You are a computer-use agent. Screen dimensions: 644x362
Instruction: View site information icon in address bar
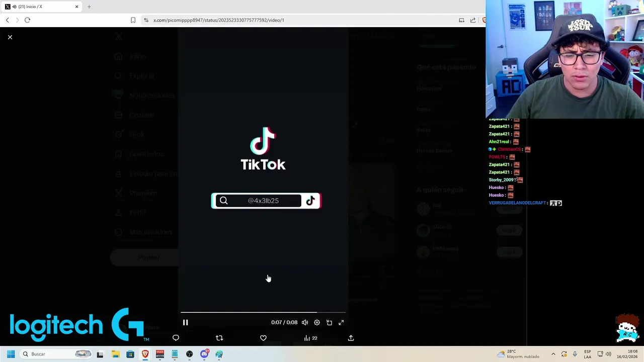tap(146, 20)
